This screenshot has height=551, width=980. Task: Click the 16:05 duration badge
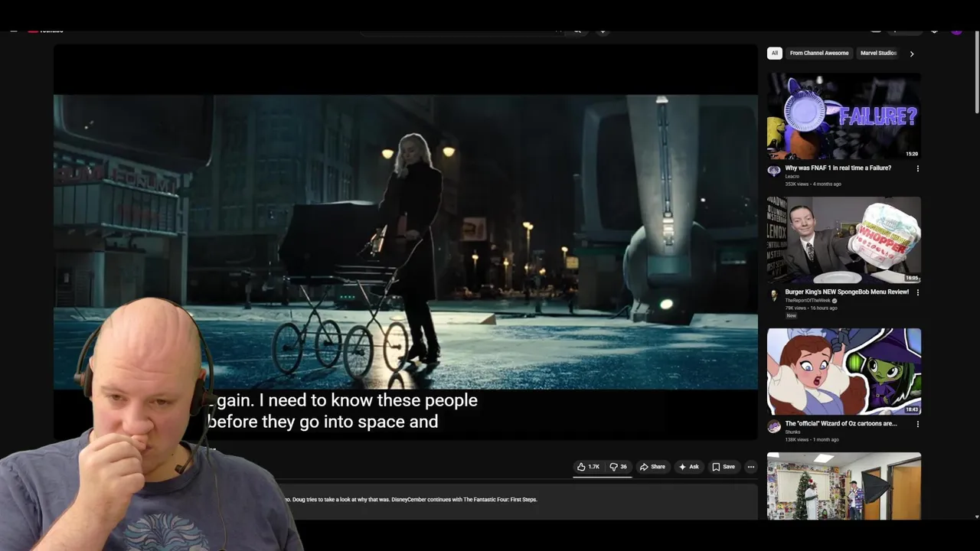[x=911, y=278]
